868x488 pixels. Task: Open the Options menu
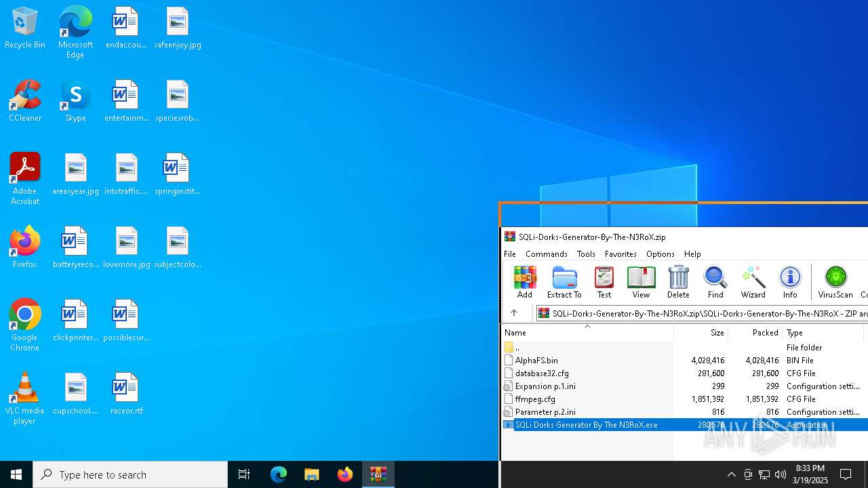click(660, 254)
